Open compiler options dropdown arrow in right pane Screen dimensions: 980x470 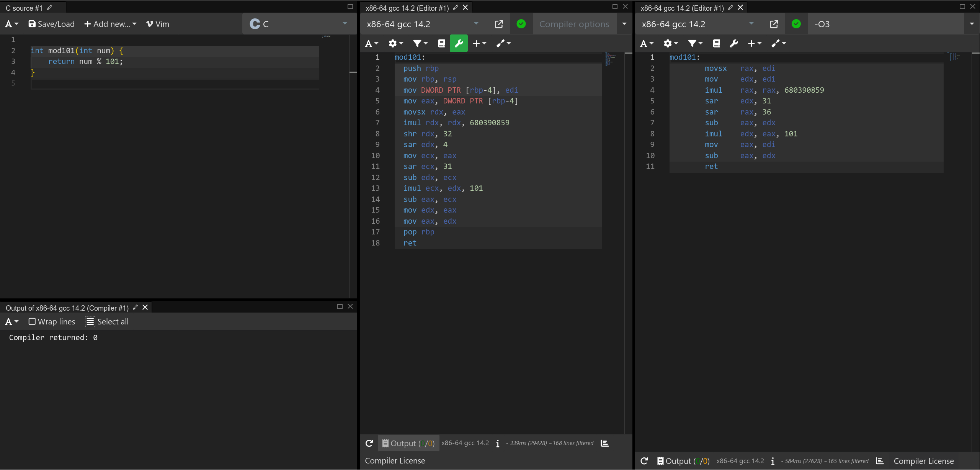972,24
